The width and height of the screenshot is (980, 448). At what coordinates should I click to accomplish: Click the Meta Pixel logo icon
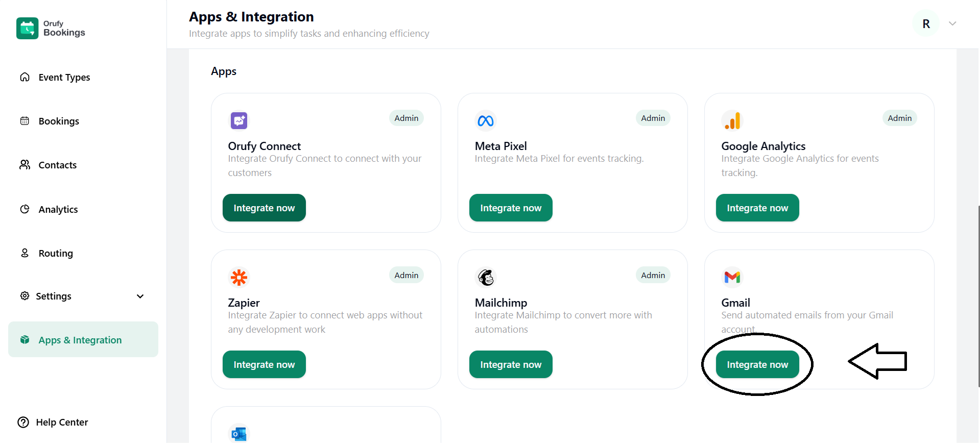[x=485, y=121]
